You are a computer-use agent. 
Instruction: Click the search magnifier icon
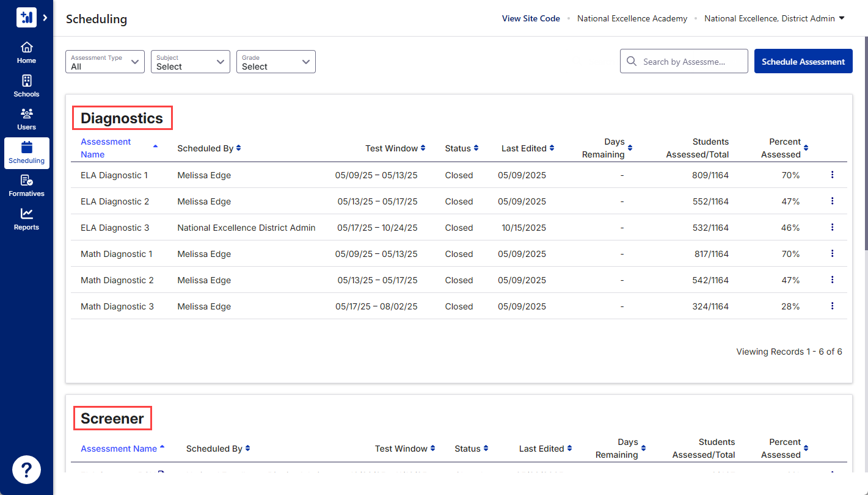tap(632, 62)
